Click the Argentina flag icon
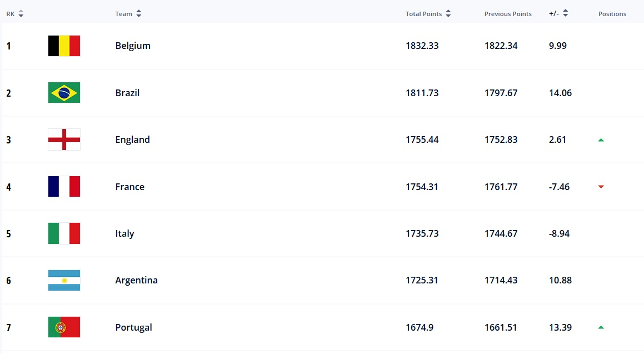This screenshot has height=354, width=644. (x=64, y=280)
